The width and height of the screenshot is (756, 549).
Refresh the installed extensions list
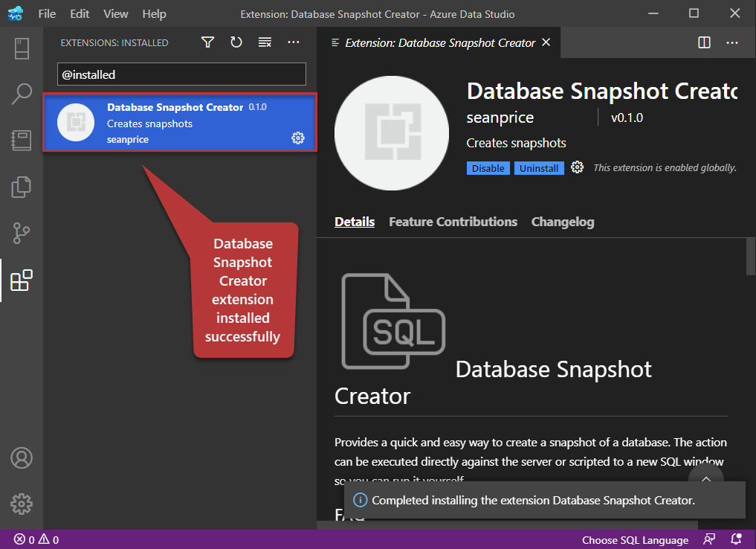pos(236,42)
